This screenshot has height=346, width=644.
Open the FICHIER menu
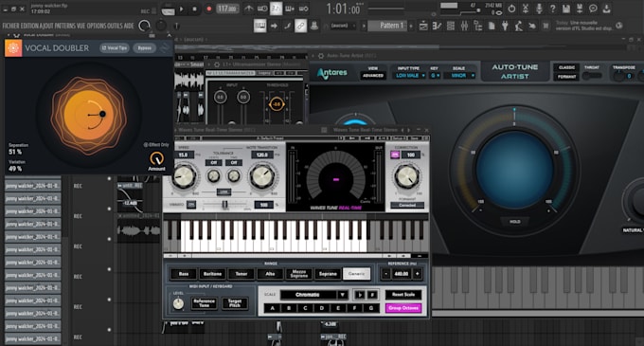10,26
